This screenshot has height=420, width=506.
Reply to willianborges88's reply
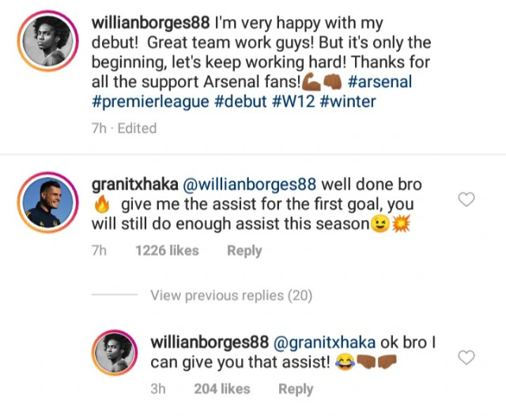[x=296, y=388]
